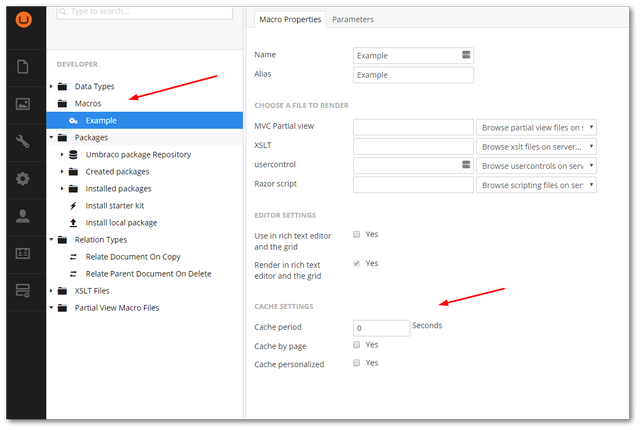Select Install starter kit in tree
640x430 pixels.
[115, 206]
